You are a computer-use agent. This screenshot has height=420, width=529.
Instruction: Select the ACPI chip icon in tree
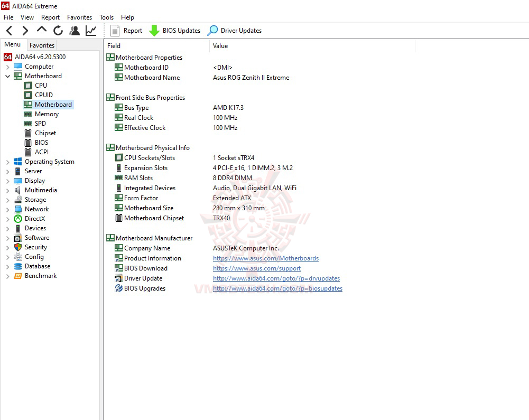tap(28, 152)
